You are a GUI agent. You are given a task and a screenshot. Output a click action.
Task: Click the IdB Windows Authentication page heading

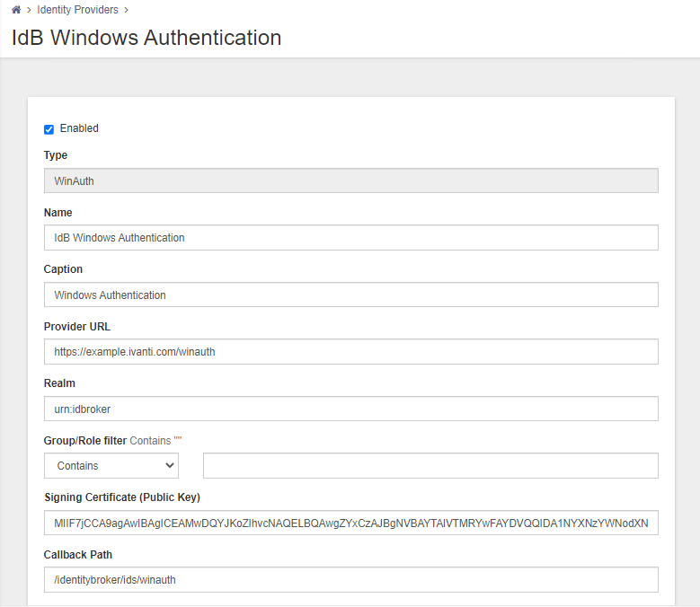click(146, 38)
